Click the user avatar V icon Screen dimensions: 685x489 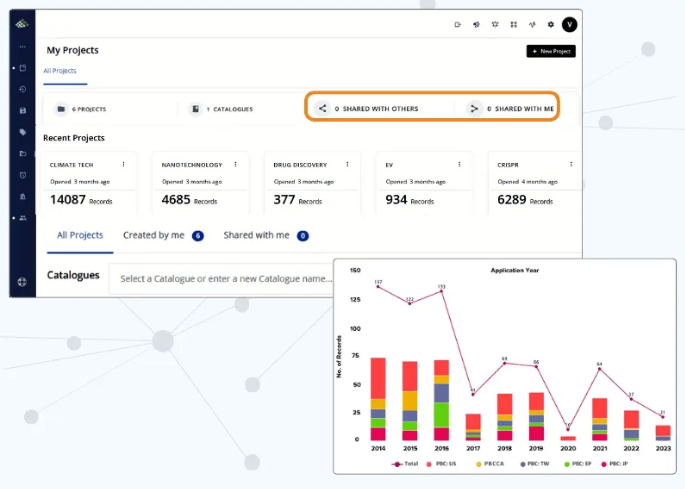click(569, 24)
